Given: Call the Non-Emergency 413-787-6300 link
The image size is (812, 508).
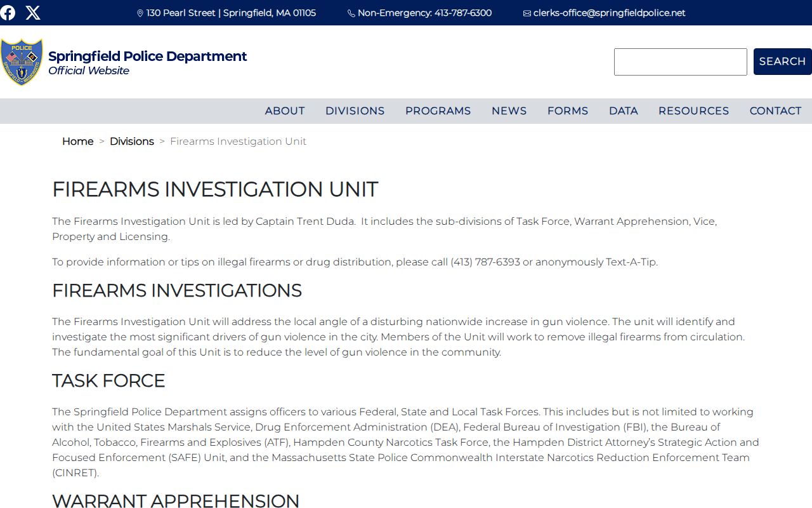Looking at the screenshot, I should tap(424, 13).
